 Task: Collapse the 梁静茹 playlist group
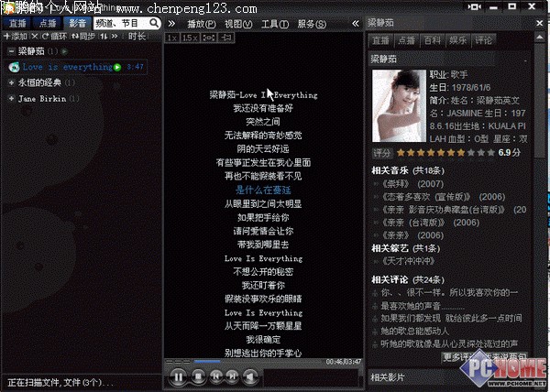coord(9,52)
